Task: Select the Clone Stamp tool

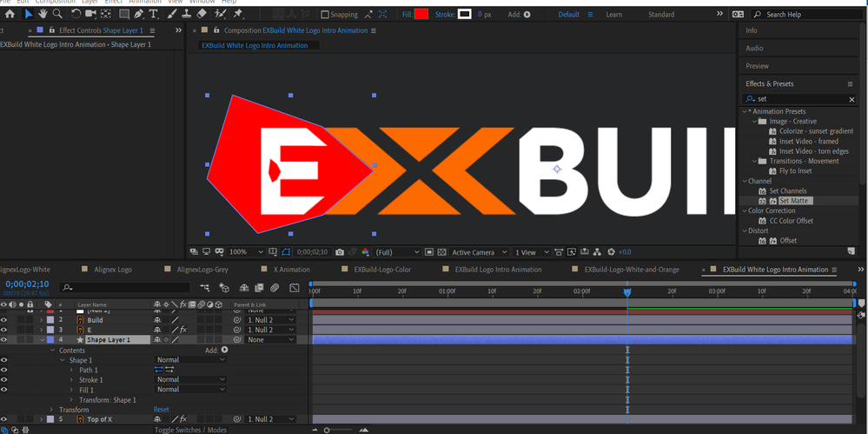Action: click(x=187, y=14)
